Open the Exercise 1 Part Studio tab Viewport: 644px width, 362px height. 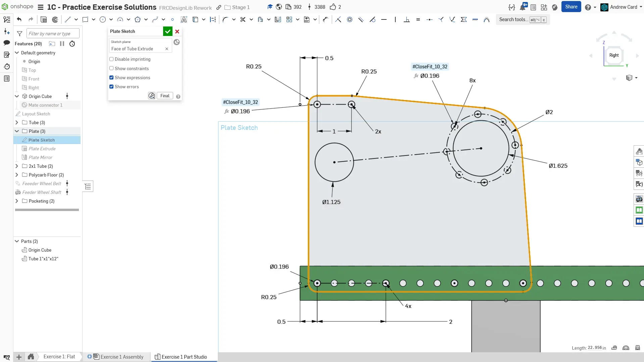(x=184, y=357)
